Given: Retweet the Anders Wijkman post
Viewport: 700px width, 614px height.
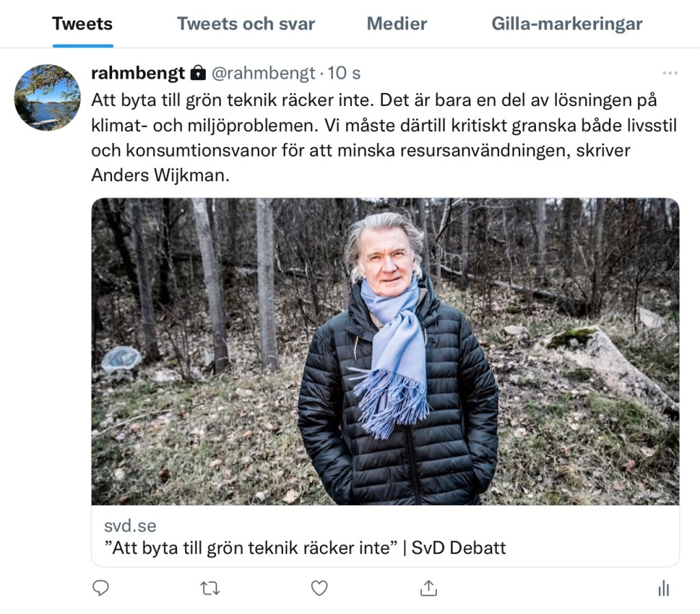Looking at the screenshot, I should (x=209, y=588).
